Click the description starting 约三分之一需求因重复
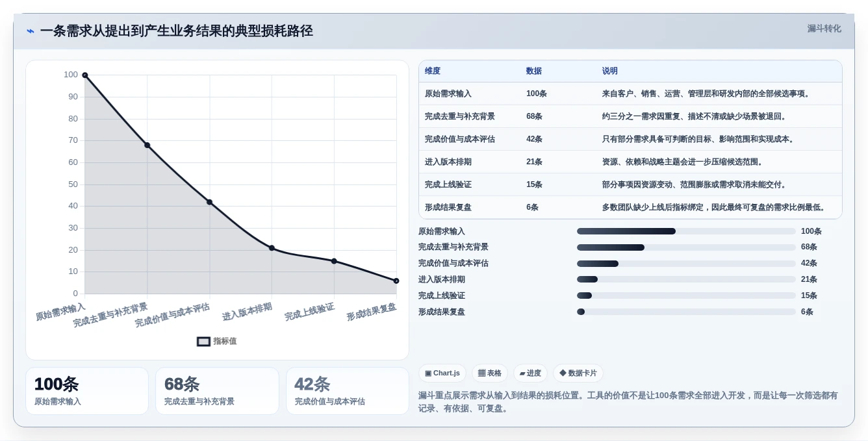This screenshot has width=868, height=441. [x=695, y=116]
